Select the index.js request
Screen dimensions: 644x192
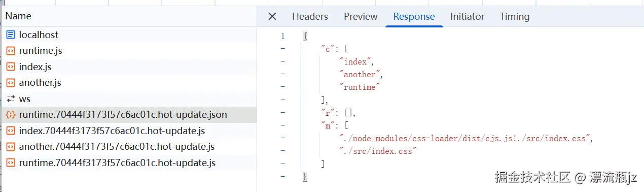pos(128,67)
